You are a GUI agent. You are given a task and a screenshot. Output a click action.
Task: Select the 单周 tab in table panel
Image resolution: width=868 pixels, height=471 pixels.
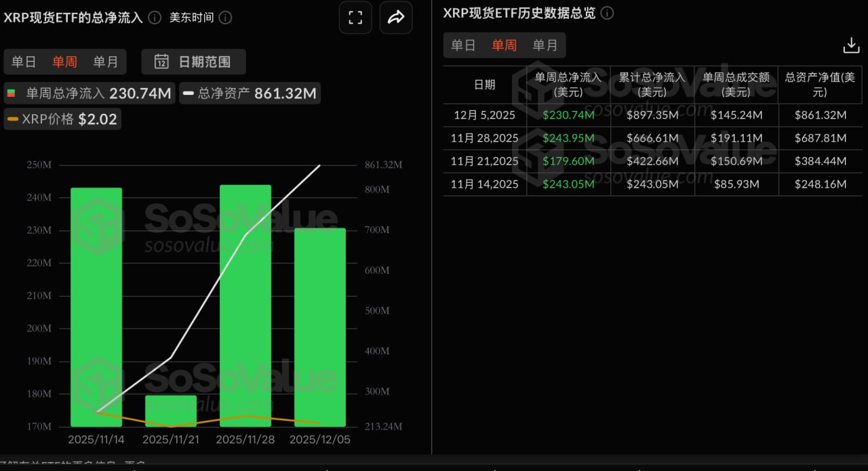coord(504,45)
